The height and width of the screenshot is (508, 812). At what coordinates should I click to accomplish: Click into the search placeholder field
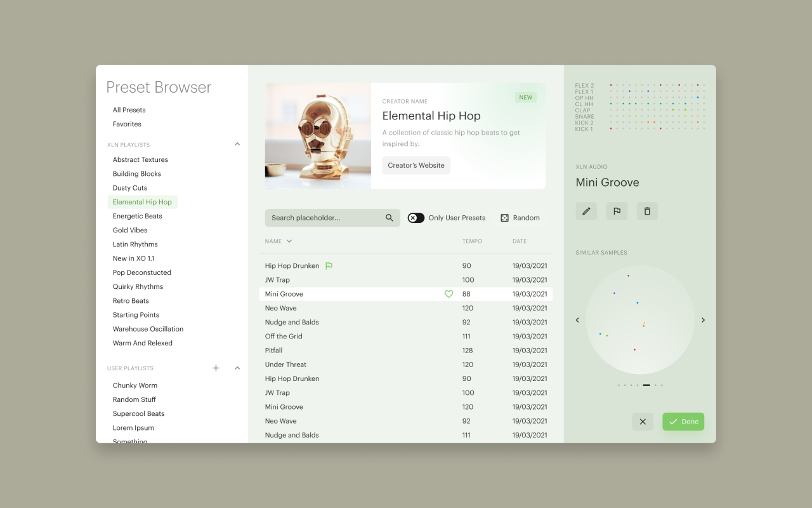(324, 218)
